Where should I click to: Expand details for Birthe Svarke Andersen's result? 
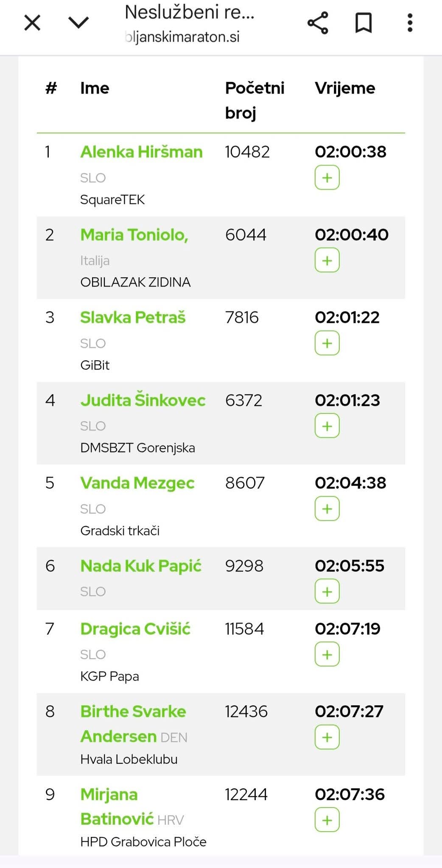coord(327,737)
